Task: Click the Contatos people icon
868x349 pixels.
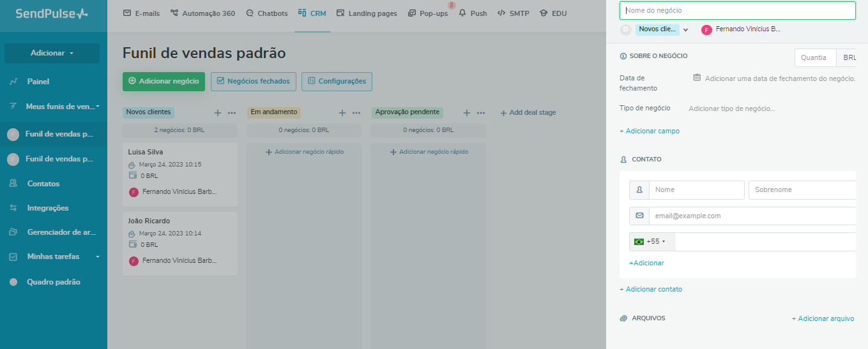Action: click(x=13, y=184)
